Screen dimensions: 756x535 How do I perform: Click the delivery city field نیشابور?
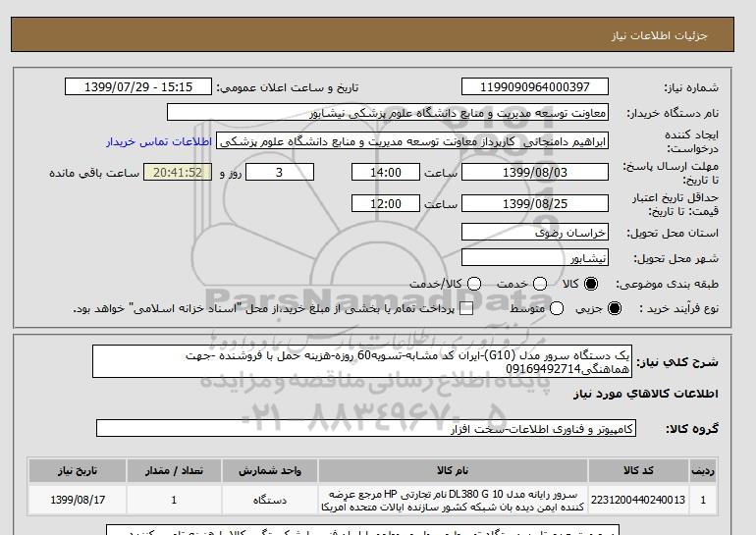(x=535, y=258)
